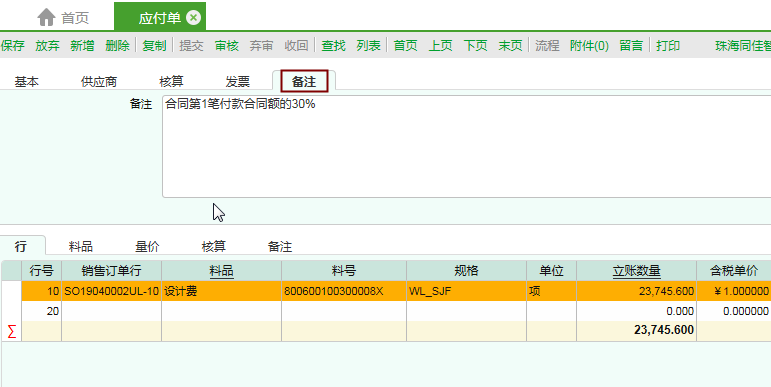The height and width of the screenshot is (387, 771).
Task: Open the detail 量价 tab
Action: tap(147, 246)
